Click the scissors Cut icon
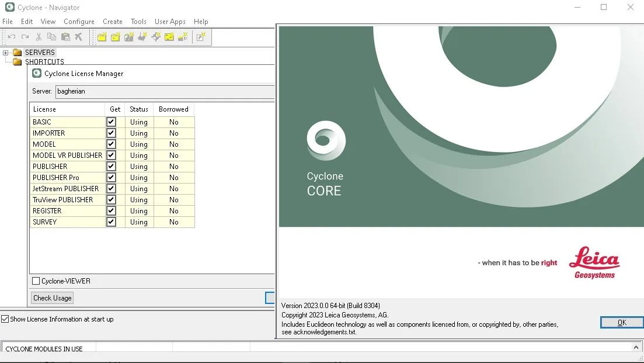 pyautogui.click(x=39, y=37)
